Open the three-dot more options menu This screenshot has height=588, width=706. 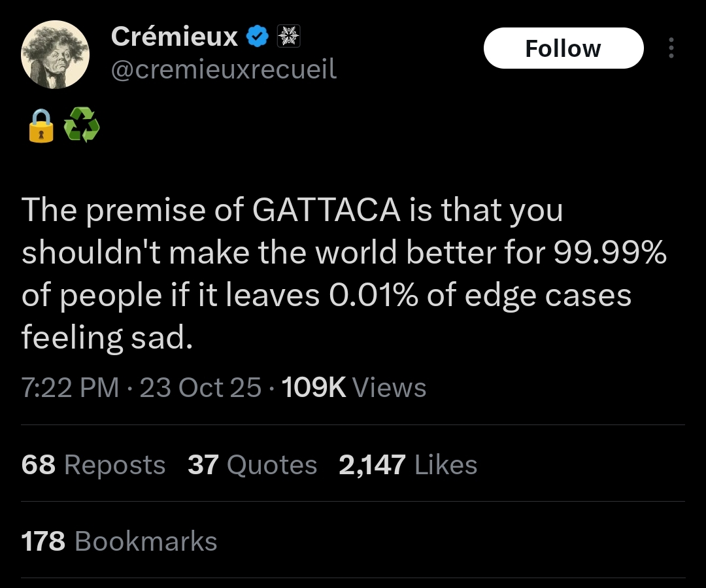coord(671,48)
